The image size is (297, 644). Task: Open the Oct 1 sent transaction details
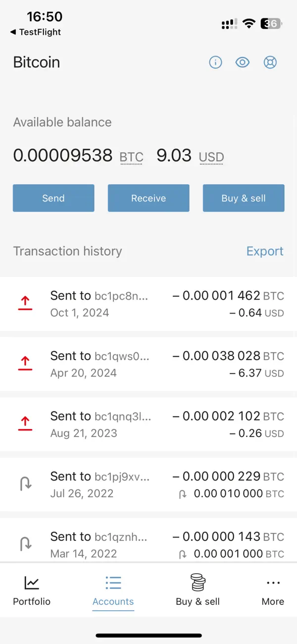(148, 304)
